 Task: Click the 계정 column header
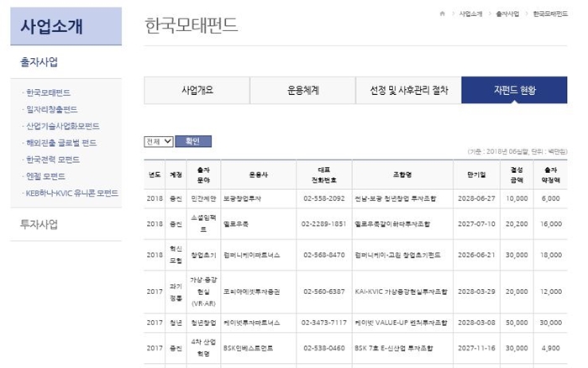176,175
